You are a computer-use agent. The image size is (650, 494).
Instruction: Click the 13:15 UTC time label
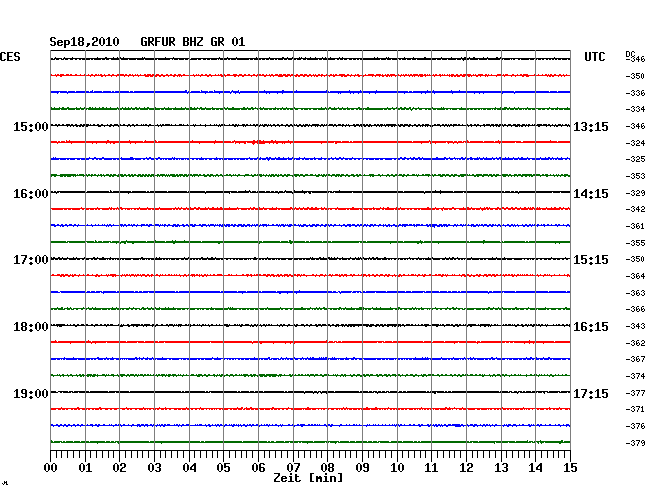click(591, 127)
